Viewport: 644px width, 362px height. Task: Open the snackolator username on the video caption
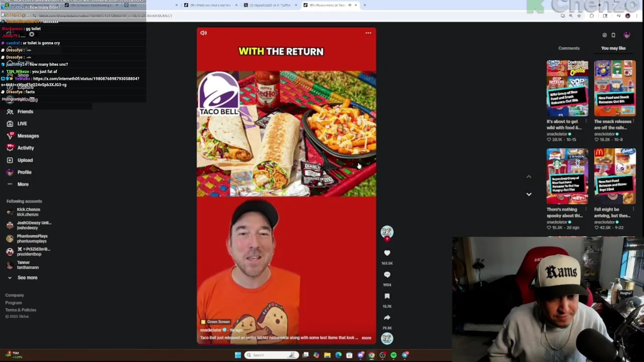(211, 330)
